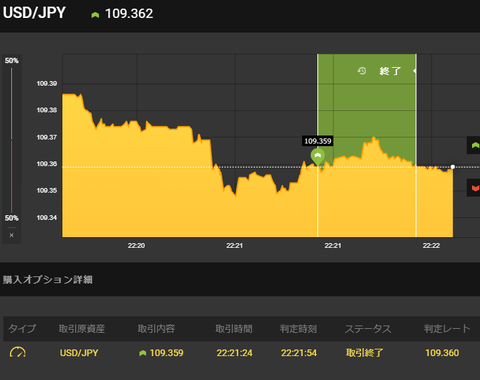Click the white current-price dot on chart
The width and height of the screenshot is (480, 380).
pyautogui.click(x=453, y=167)
